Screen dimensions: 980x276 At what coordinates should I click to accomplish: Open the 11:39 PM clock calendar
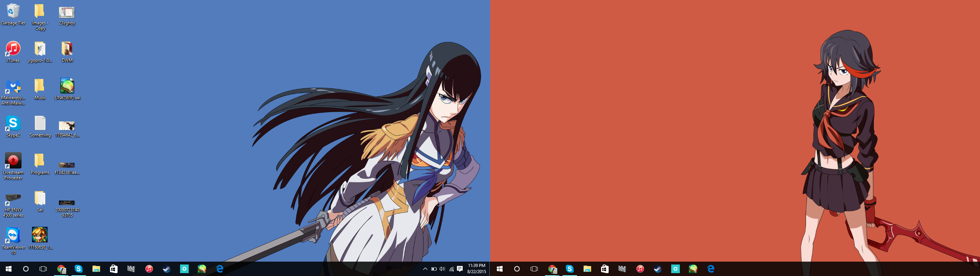477,269
